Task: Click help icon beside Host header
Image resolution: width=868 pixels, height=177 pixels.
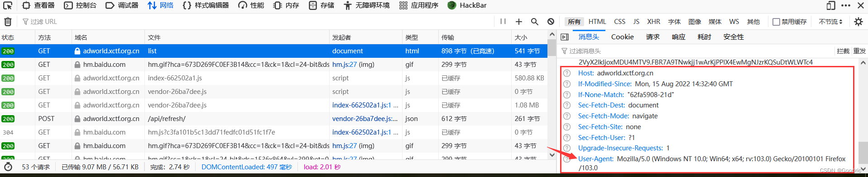Action: (x=567, y=73)
